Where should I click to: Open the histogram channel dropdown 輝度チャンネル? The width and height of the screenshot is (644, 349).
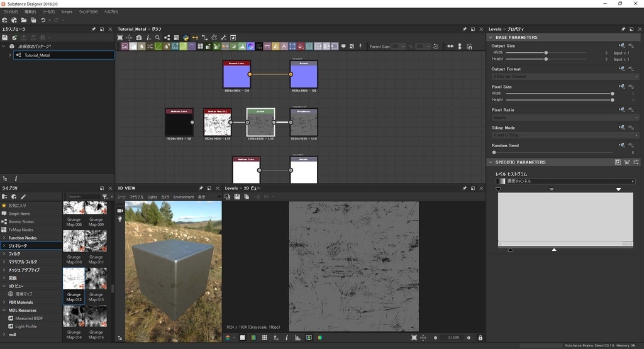click(565, 181)
